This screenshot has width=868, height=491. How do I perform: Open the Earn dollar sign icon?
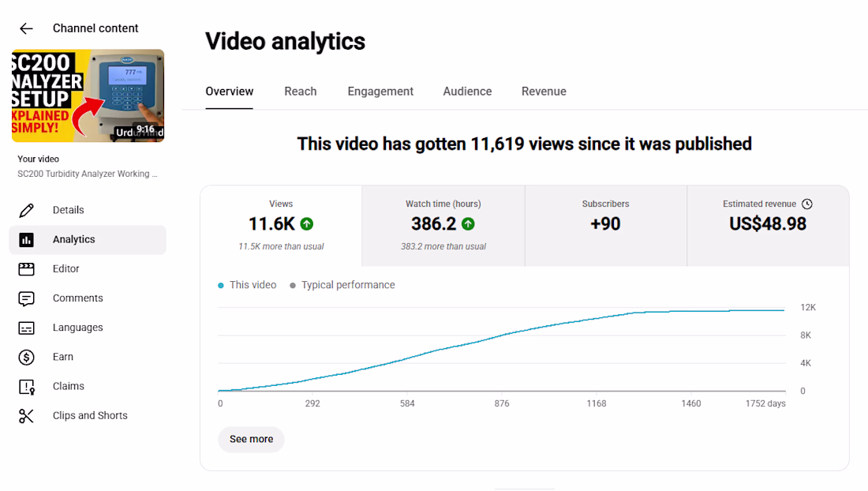[x=26, y=357]
